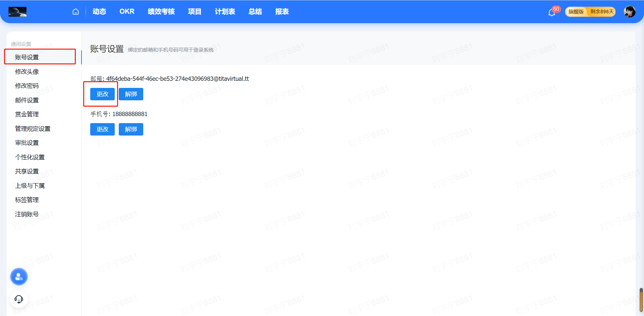Click the vertical scrollbar at bottom right
This screenshot has width=644, height=316.
tap(641, 300)
